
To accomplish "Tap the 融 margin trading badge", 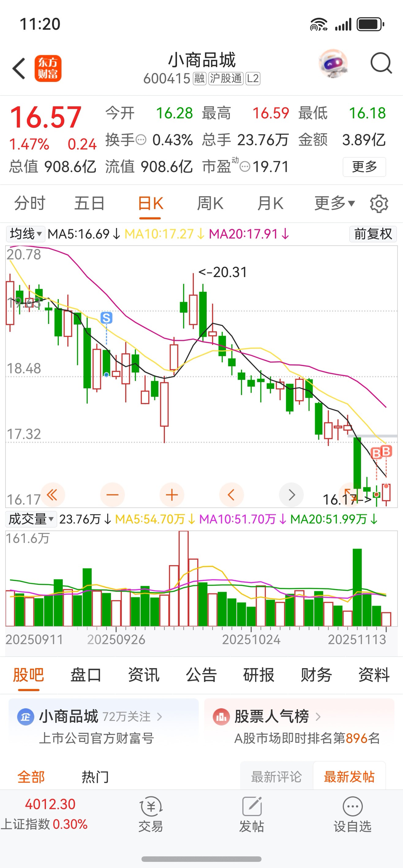I will [x=199, y=78].
